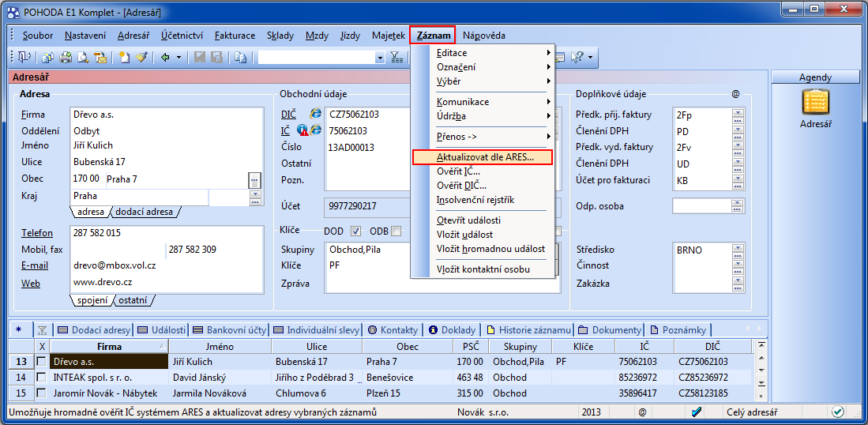The width and height of the screenshot is (868, 425).
Task: Open the Fakturace menu
Action: pyautogui.click(x=235, y=36)
